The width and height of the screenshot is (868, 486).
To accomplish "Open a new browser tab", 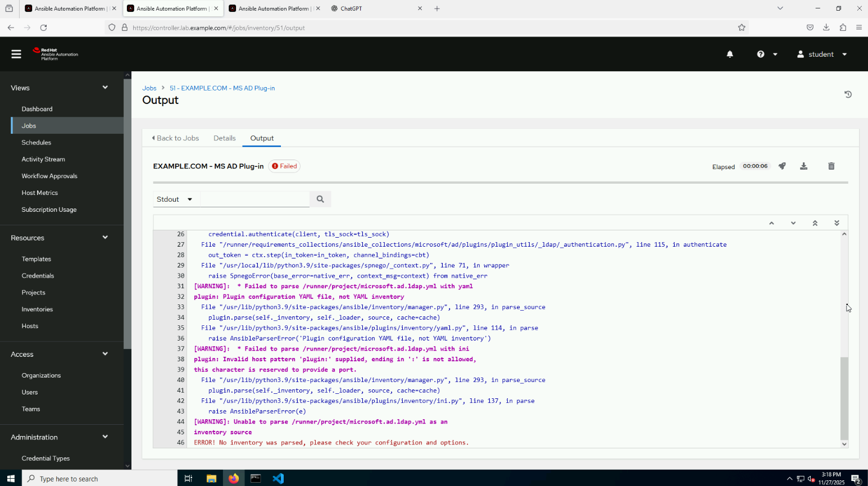I will click(437, 8).
